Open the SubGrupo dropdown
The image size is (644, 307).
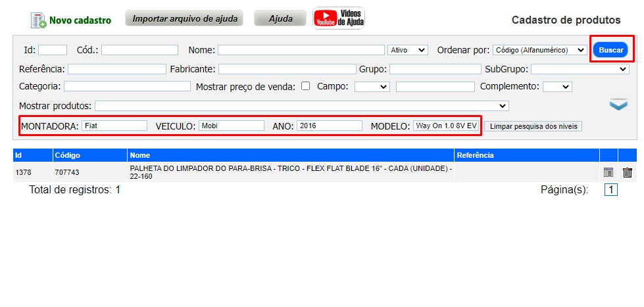pyautogui.click(x=580, y=70)
